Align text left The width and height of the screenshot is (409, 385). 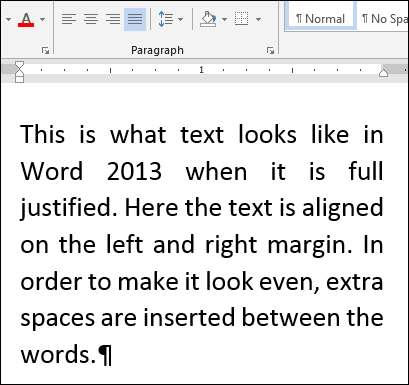coord(69,19)
